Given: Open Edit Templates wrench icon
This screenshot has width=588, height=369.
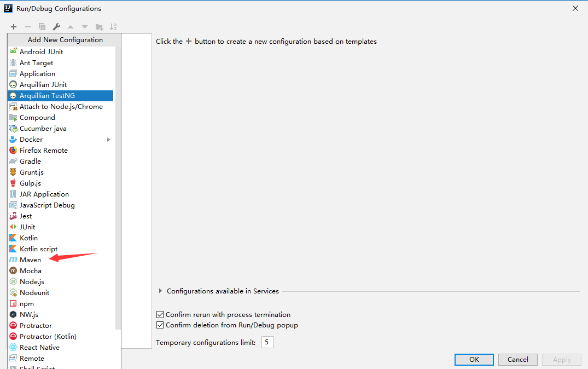Looking at the screenshot, I should click(56, 27).
